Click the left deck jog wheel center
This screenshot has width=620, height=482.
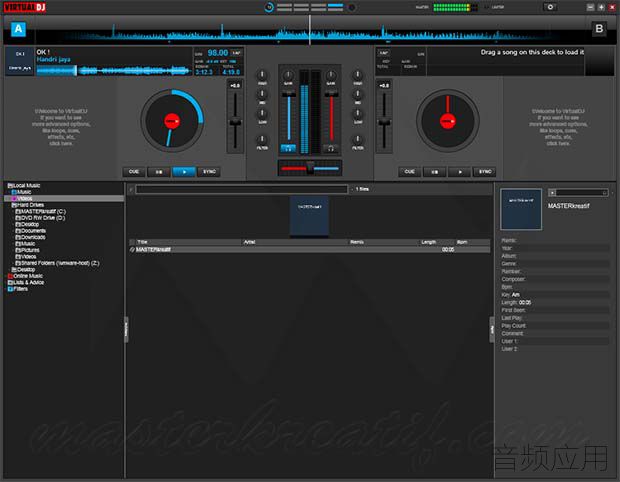coord(172,121)
